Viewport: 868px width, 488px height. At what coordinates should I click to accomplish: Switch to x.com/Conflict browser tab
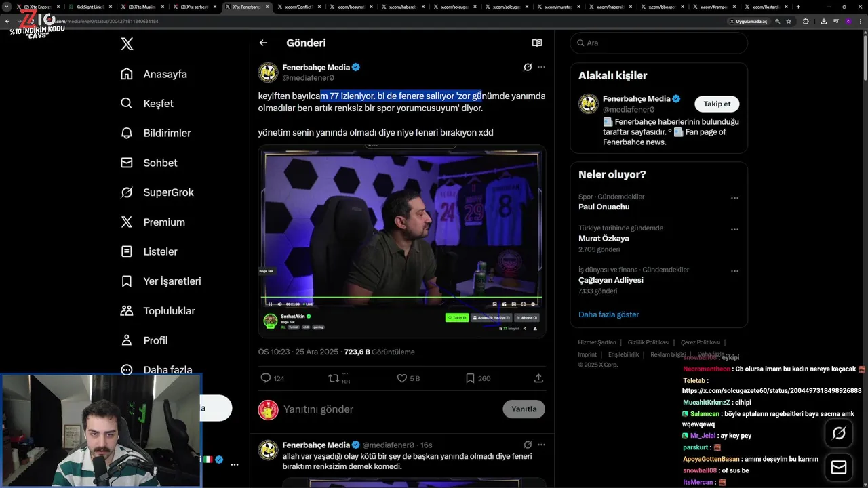click(x=300, y=7)
